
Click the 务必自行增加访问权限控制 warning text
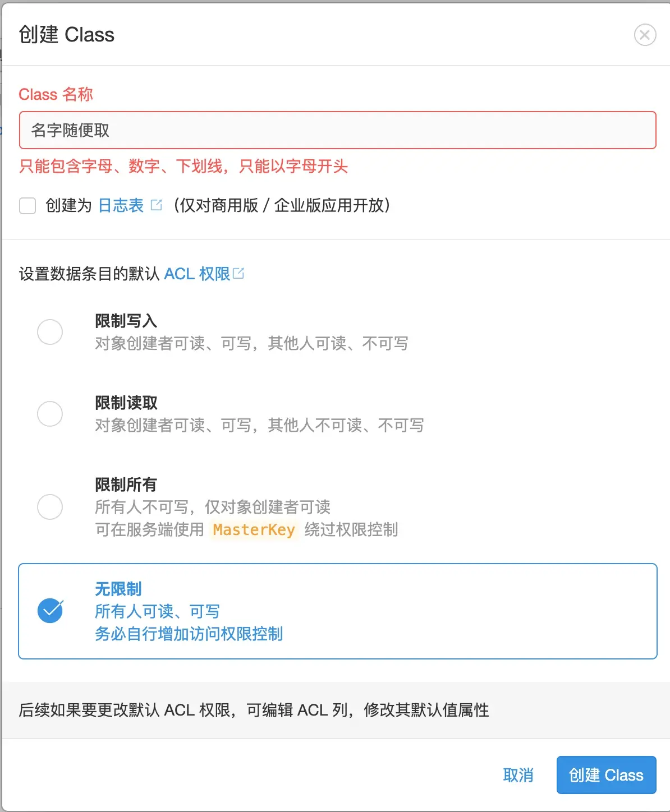pyautogui.click(x=189, y=634)
